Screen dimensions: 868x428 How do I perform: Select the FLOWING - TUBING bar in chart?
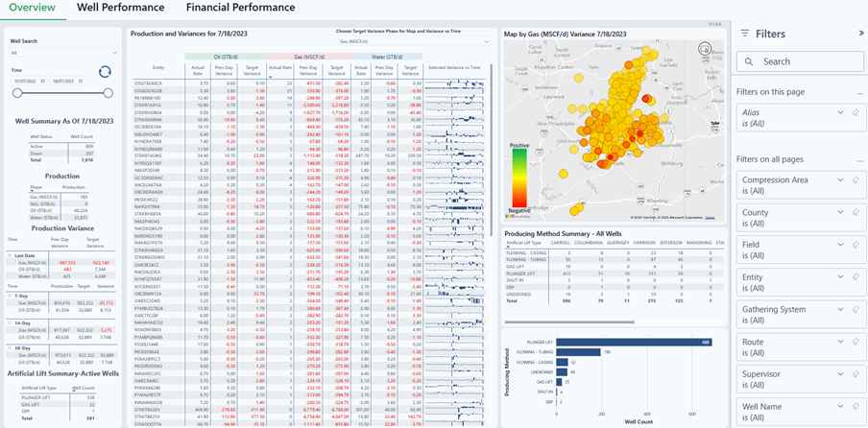[x=578, y=352]
